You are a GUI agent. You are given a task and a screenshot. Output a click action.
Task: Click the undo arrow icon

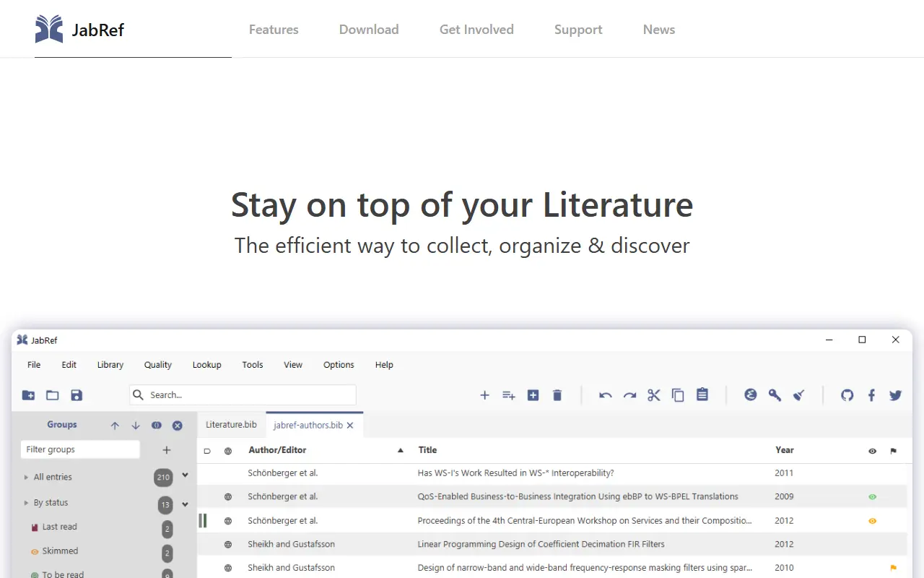[606, 395]
